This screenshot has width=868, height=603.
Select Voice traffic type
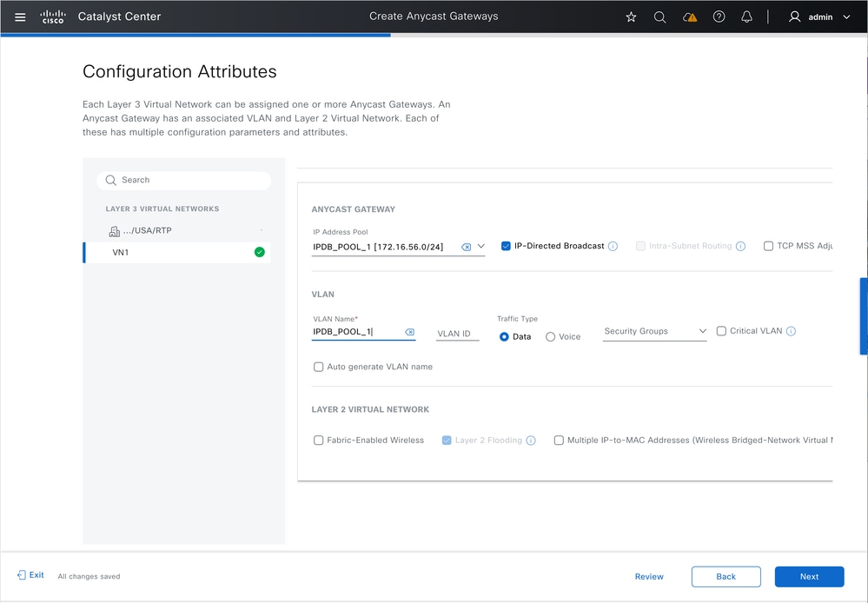click(x=550, y=336)
